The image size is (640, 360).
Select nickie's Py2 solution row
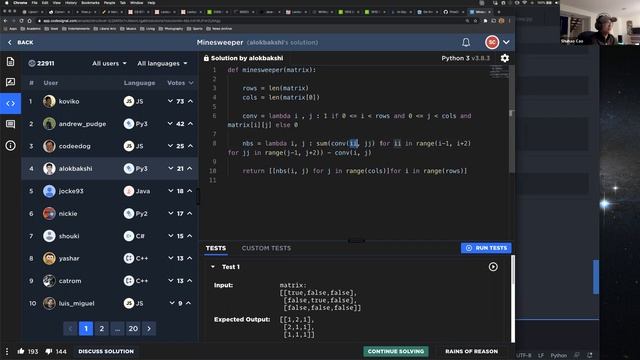click(x=109, y=213)
